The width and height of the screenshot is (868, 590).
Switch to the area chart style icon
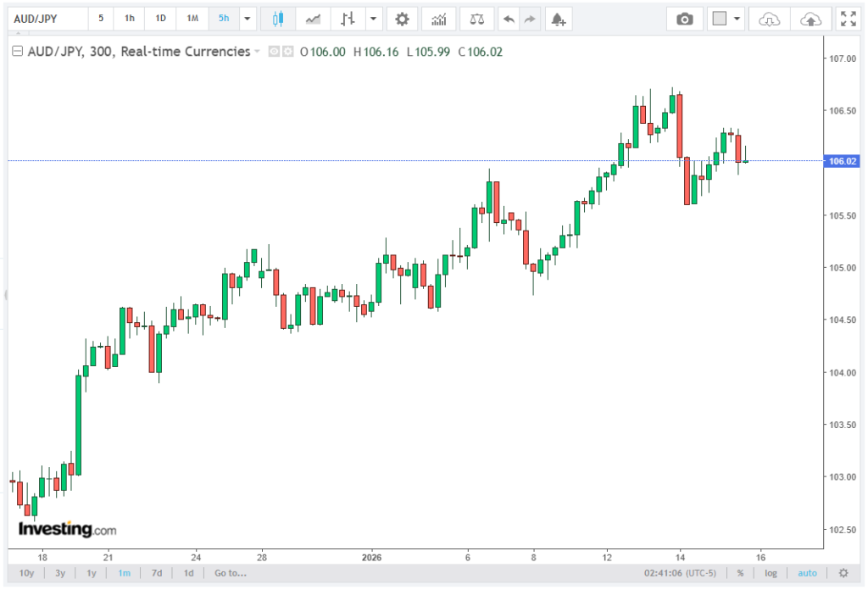tap(314, 19)
